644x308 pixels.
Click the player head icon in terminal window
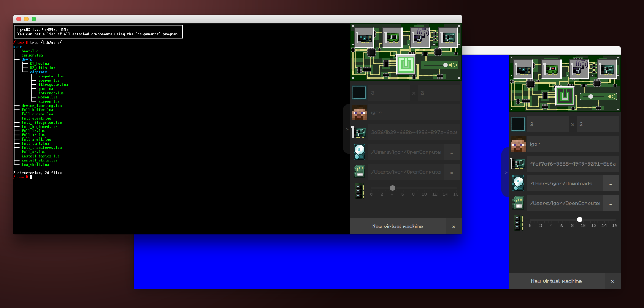[359, 112]
